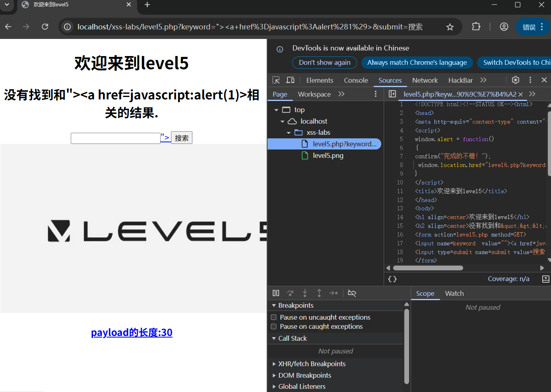Open the Chrome profile avatar icon
The height and width of the screenshot is (392, 551).
504,27
